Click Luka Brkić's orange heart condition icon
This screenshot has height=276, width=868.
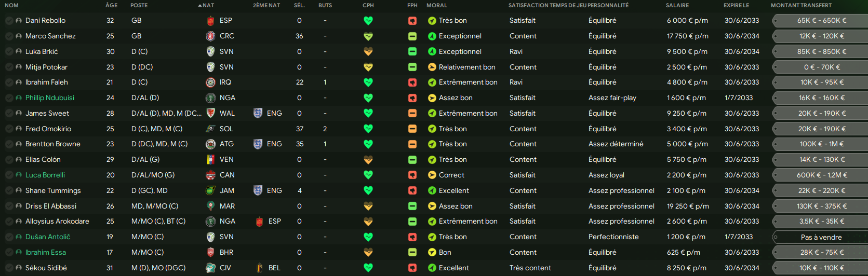click(x=368, y=51)
